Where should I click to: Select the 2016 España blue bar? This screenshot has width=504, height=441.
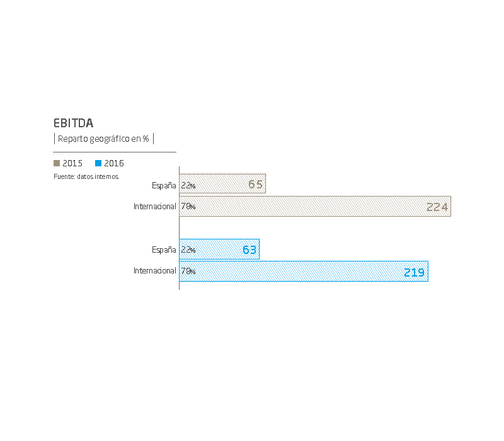[219, 249]
